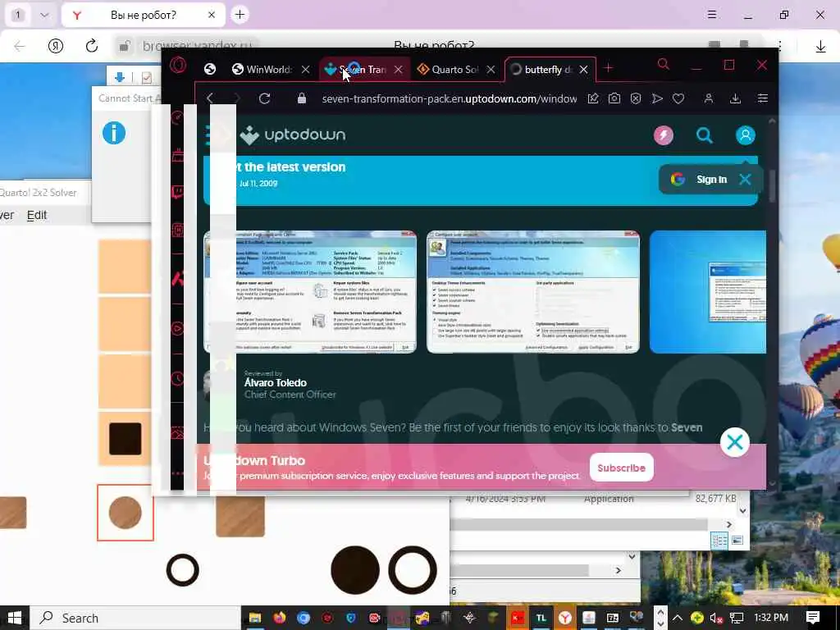The height and width of the screenshot is (630, 840).
Task: Switch file explorer to large icons view
Action: (737, 541)
